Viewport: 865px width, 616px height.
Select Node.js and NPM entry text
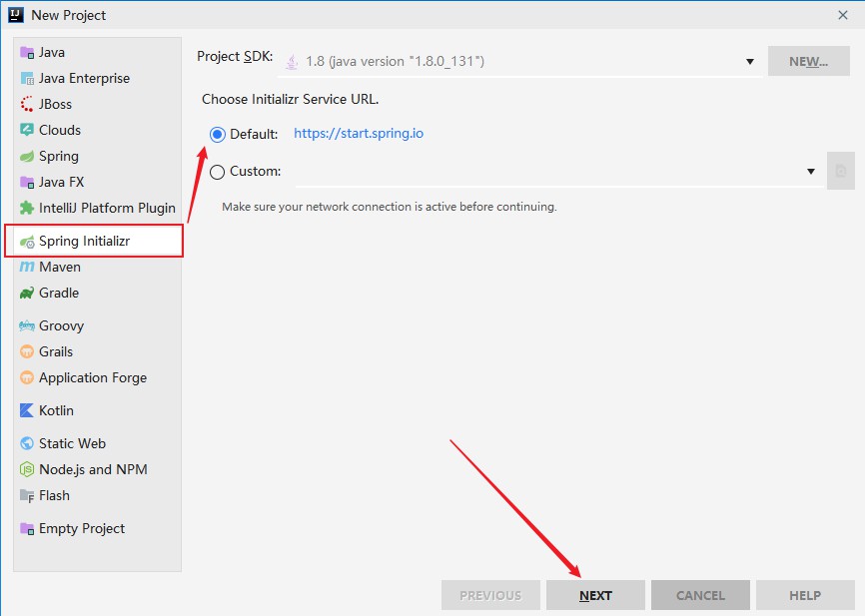pyautogui.click(x=93, y=469)
